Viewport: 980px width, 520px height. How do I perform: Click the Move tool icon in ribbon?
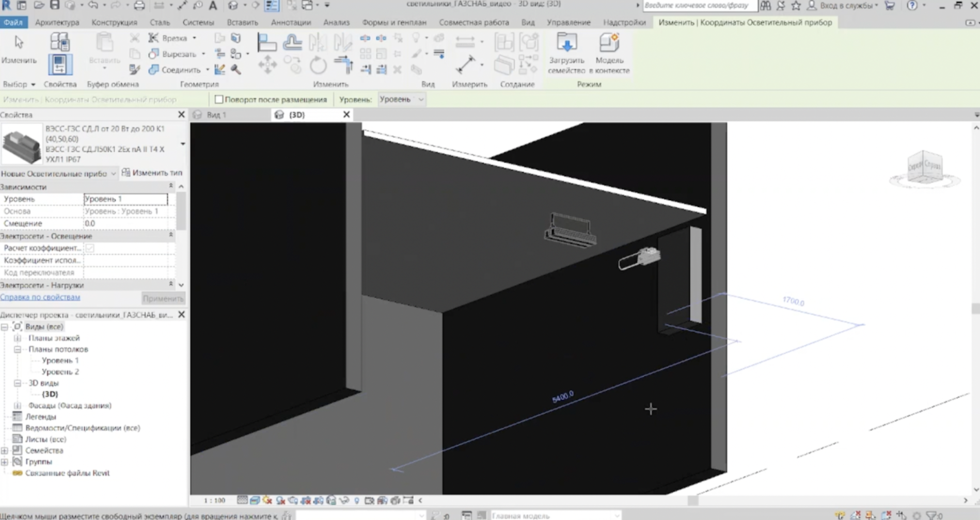(x=267, y=66)
